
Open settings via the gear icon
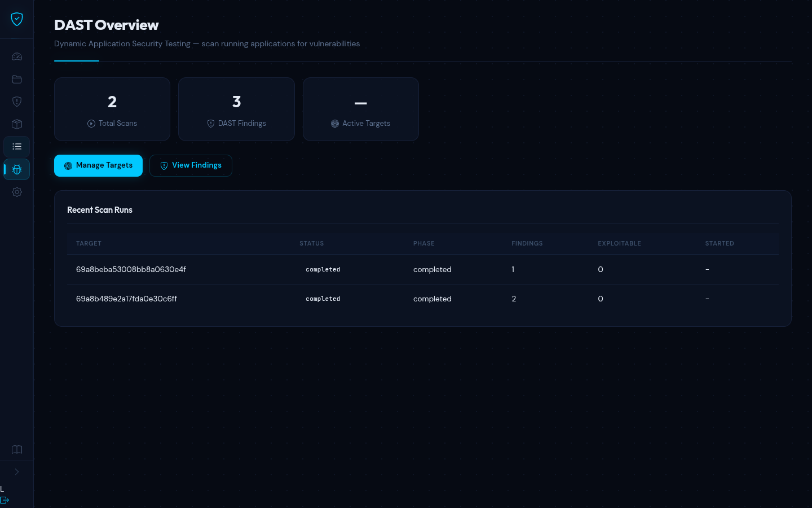point(17,192)
